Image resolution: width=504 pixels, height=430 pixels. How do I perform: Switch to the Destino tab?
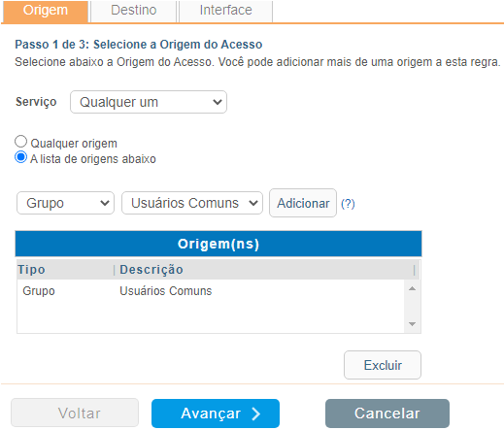(134, 11)
